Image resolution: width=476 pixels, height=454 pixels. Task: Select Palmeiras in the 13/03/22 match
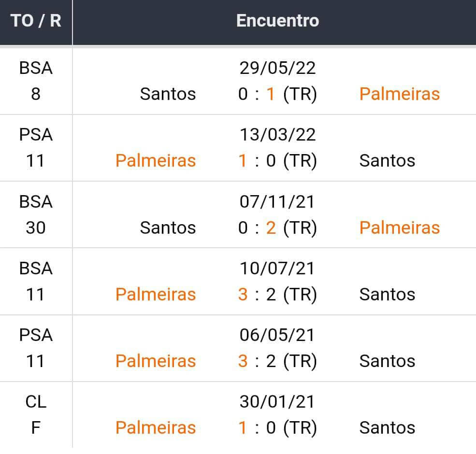(x=156, y=160)
